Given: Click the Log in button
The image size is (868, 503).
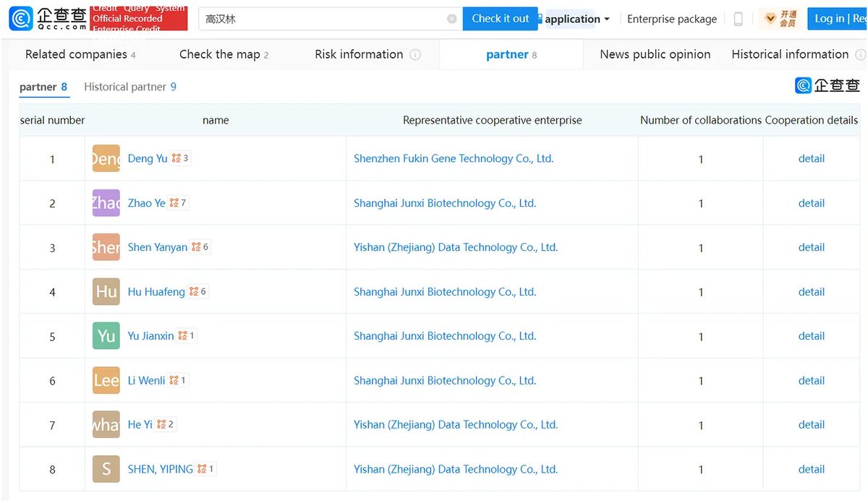Looking at the screenshot, I should pos(829,19).
